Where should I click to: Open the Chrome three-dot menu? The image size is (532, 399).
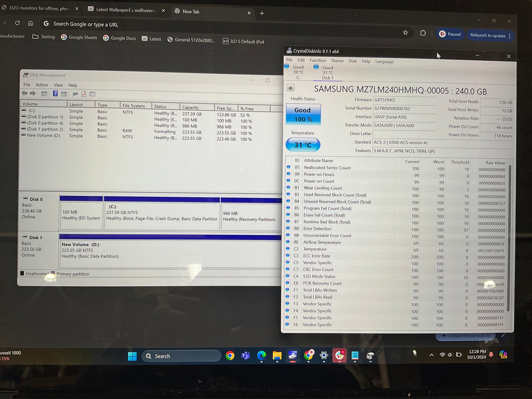click(x=510, y=36)
